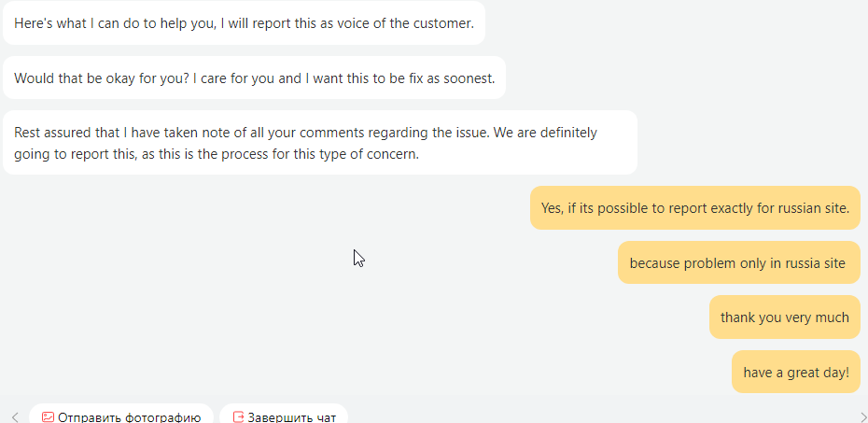This screenshot has width=868, height=423.
Task: Click Отправить фотографию button
Action: pyautogui.click(x=121, y=415)
